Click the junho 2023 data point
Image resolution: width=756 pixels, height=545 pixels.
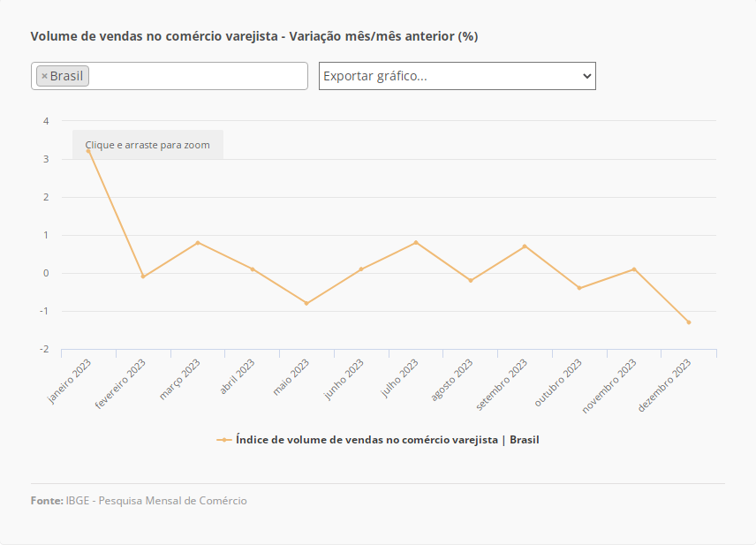361,269
